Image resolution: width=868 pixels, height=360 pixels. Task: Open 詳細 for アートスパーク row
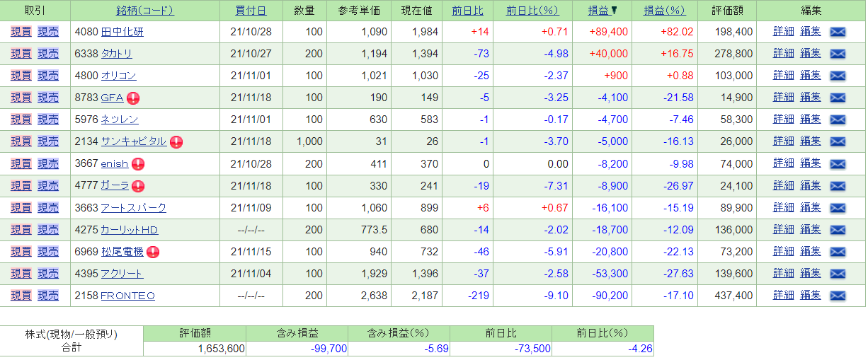pyautogui.click(x=784, y=208)
